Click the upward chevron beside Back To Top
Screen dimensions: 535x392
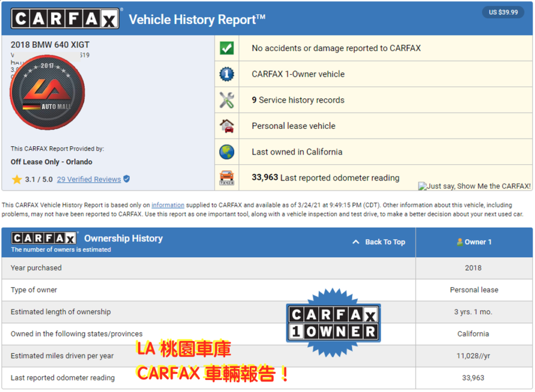pyautogui.click(x=355, y=242)
